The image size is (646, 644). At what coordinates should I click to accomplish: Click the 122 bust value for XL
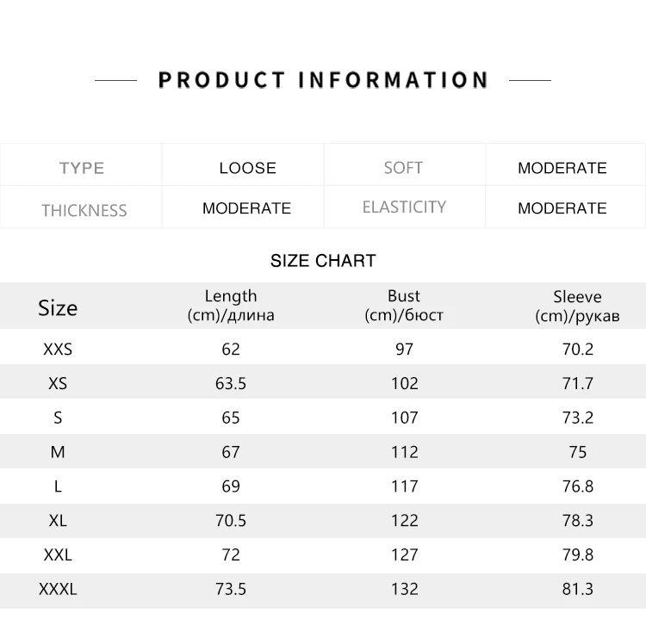[404, 521]
